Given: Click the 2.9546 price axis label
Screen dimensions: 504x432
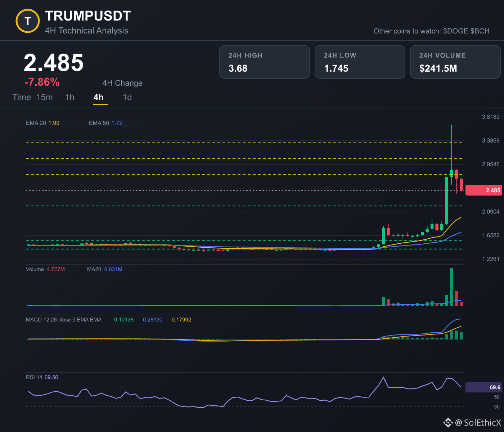Looking at the screenshot, I should click(x=491, y=164).
